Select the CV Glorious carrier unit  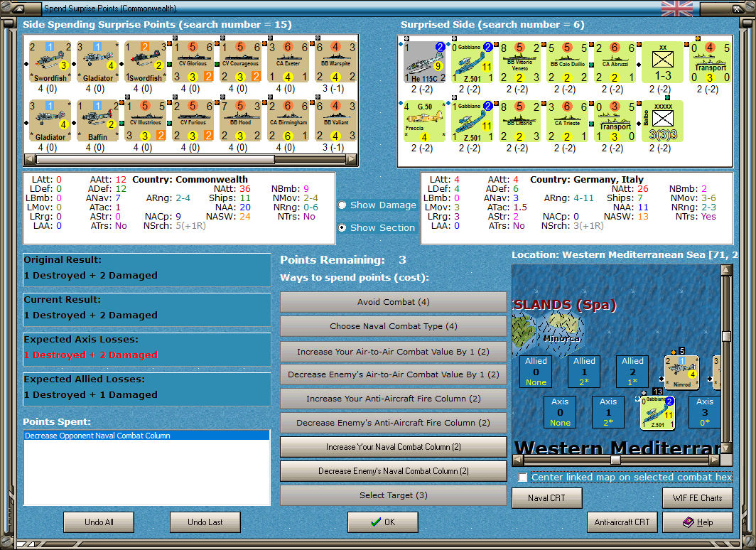193,61
